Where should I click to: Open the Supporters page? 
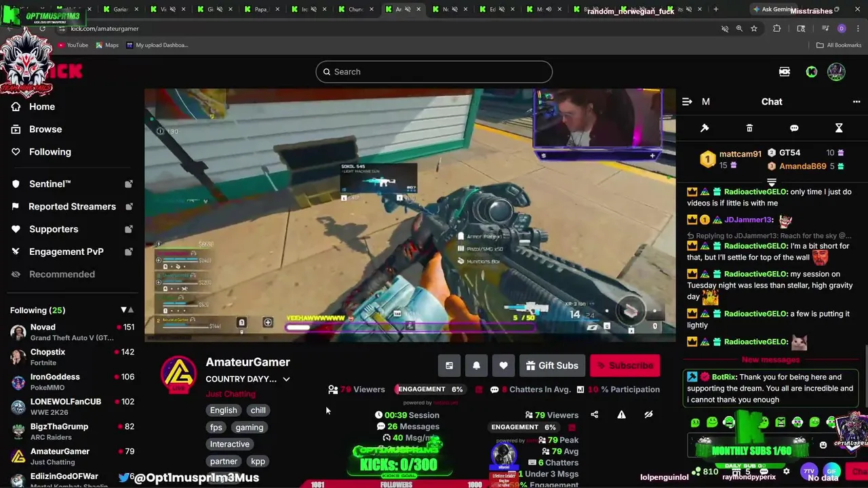tap(54, 229)
